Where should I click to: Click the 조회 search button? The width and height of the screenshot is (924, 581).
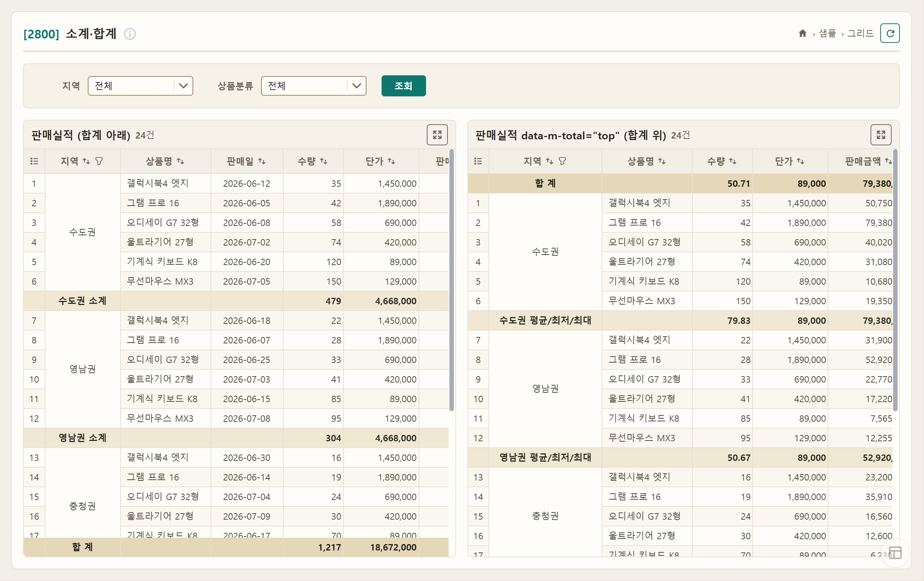pos(403,86)
